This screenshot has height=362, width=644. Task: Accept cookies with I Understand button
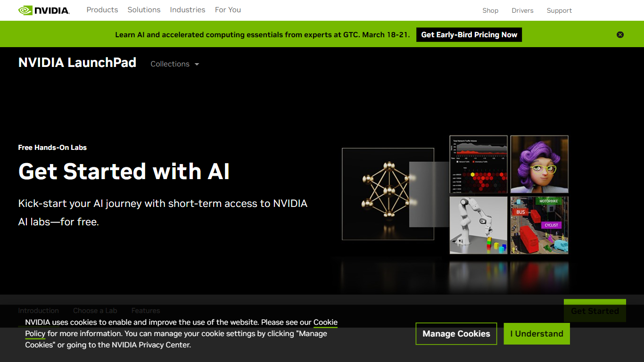coord(537,334)
